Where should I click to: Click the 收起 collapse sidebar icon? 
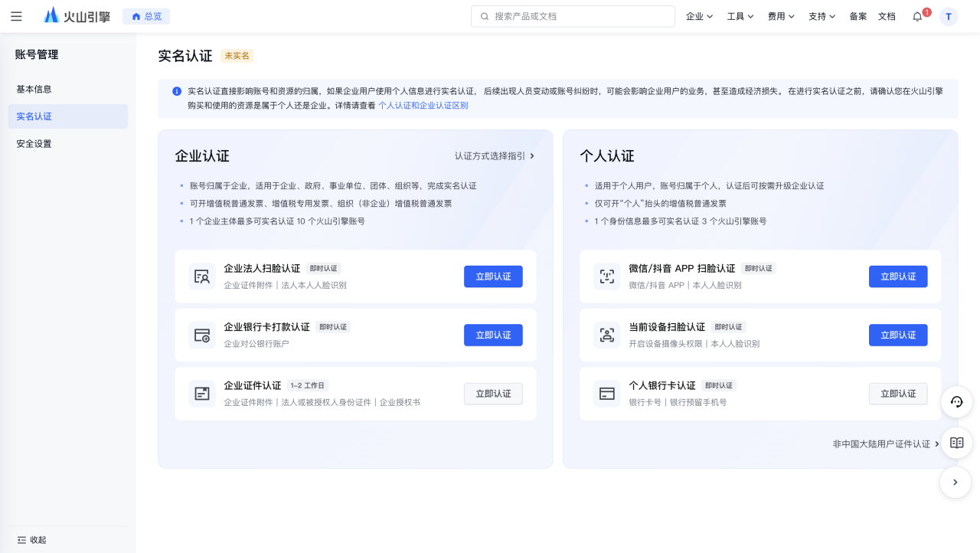[21, 540]
